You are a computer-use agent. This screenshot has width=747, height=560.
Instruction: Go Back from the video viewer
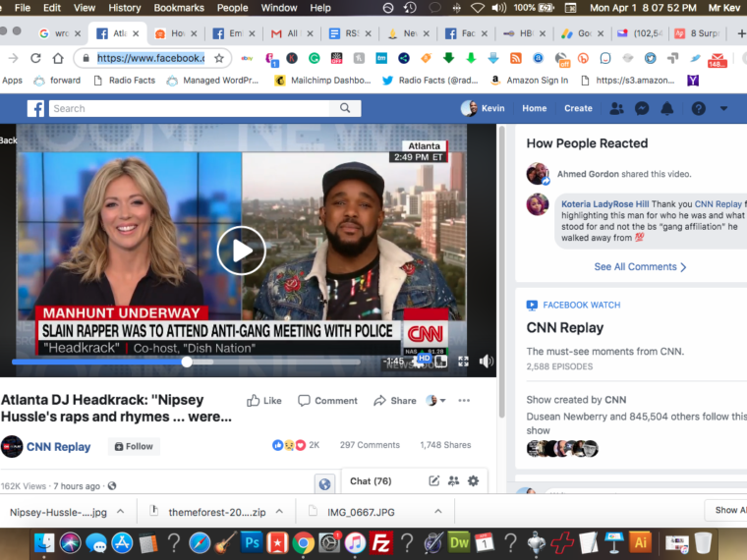pos(8,140)
